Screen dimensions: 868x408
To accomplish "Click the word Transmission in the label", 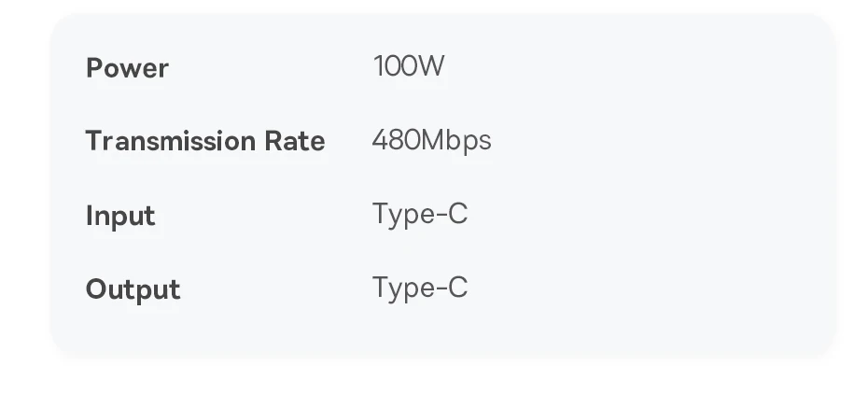I will [171, 141].
